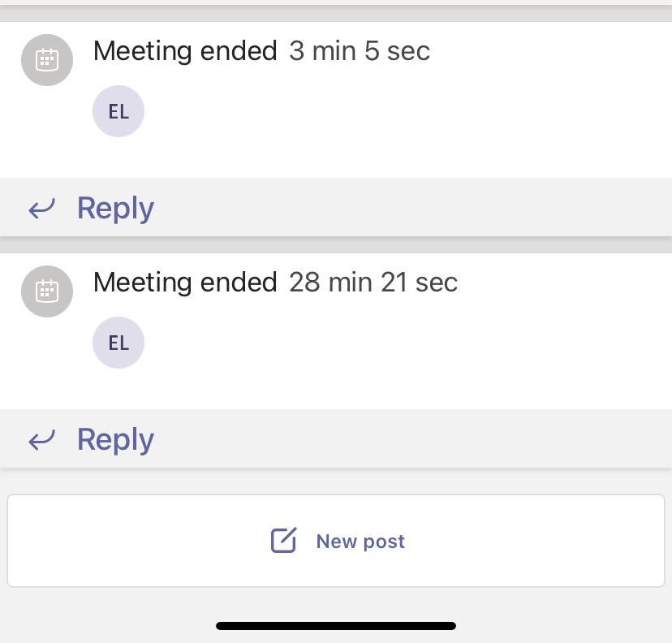The image size is (672, 643).
Task: Tap the home indicator bar at the bottom
Action: (336, 626)
